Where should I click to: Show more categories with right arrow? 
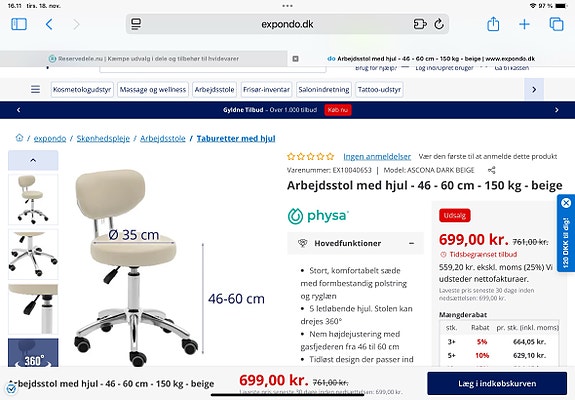pos(534,89)
